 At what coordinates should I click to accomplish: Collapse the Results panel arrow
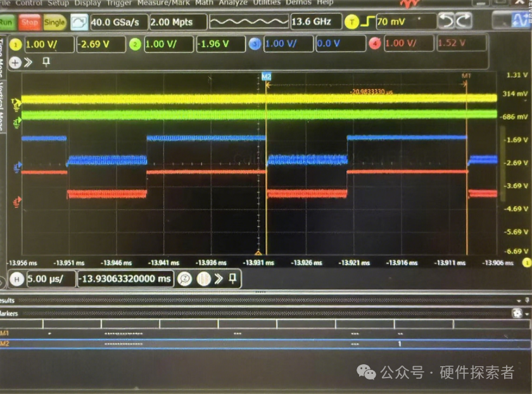tap(519, 301)
